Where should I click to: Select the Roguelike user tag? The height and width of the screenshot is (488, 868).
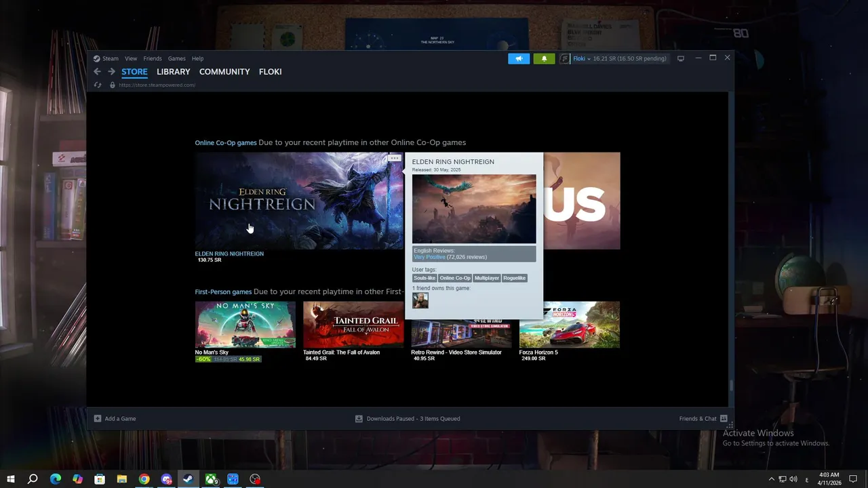pos(515,278)
